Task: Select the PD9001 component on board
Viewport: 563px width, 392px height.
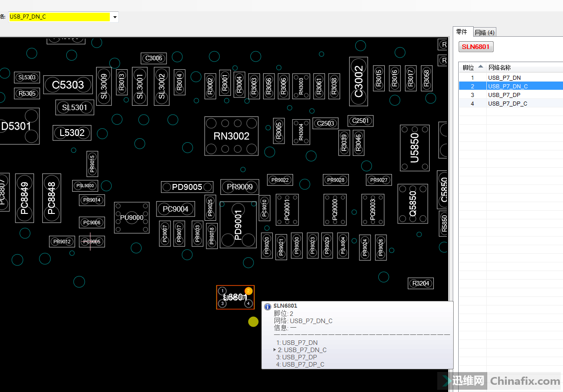Action: (238, 225)
